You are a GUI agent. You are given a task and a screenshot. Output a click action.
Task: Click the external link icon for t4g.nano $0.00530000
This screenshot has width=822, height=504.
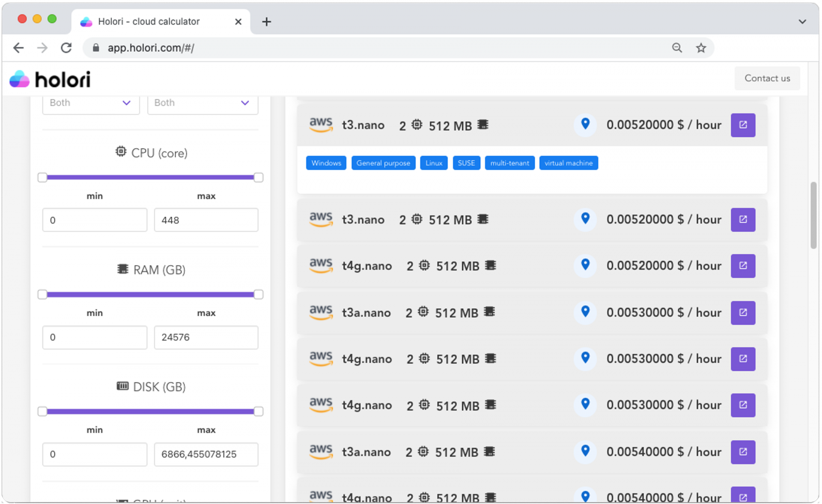(x=743, y=359)
